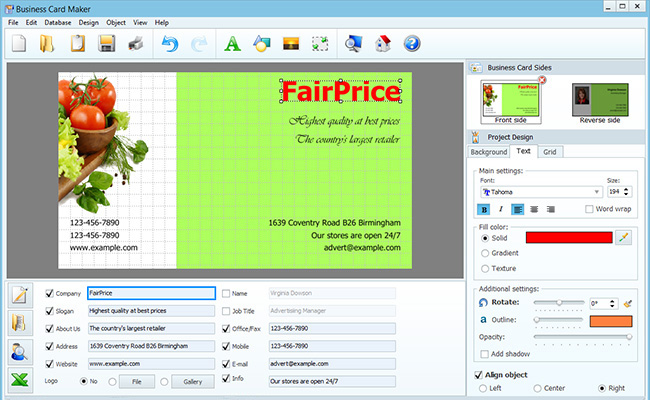Viewport: 650px width, 400px height.
Task: Switch to the Background tab
Action: 489,152
